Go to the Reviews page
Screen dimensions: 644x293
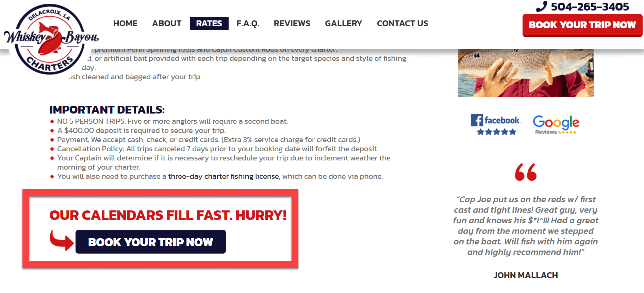(x=292, y=23)
